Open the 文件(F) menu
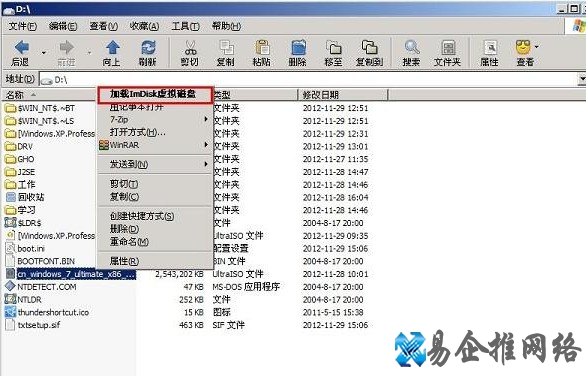This screenshot has width=586, height=376. pyautogui.click(x=23, y=26)
